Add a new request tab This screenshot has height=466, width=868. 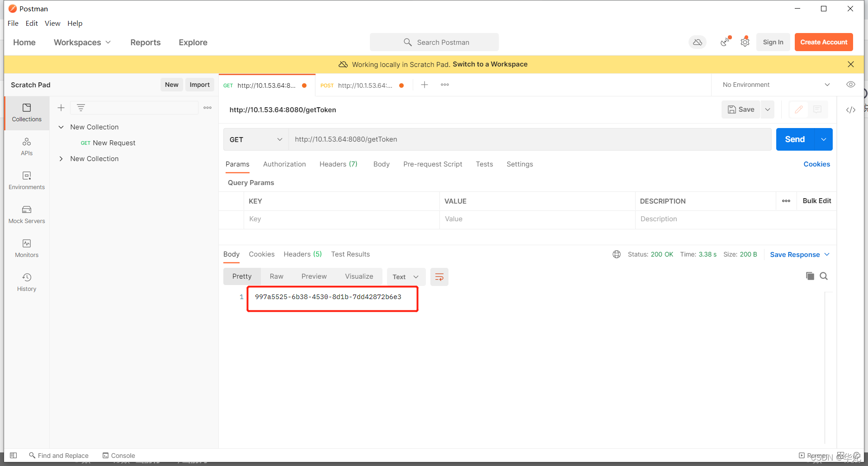click(425, 85)
